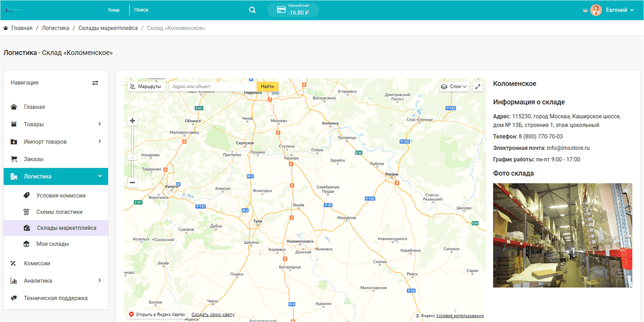The width and height of the screenshot is (644, 322).
Task: Click the chart icon next to Аналитика
Action: coord(14,281)
